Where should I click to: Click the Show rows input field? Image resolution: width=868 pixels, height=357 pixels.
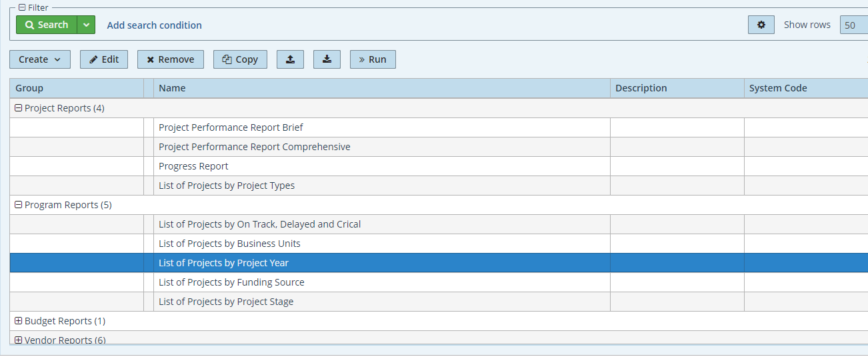point(853,25)
